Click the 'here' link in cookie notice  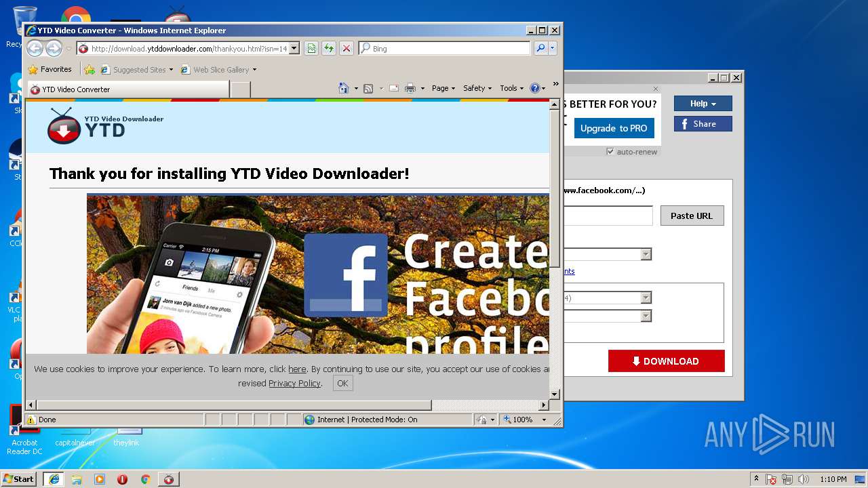click(x=297, y=369)
